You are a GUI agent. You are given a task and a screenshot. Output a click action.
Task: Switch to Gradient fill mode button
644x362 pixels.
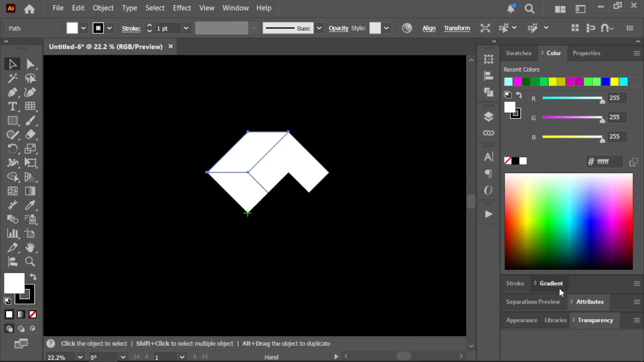pyautogui.click(x=21, y=314)
